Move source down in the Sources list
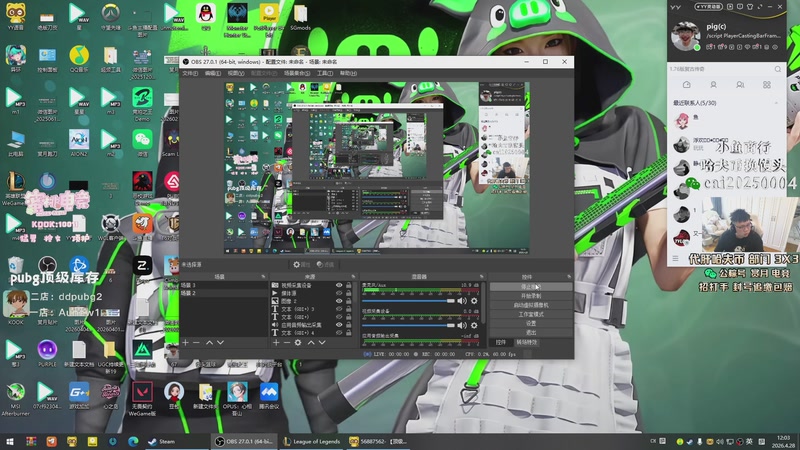This screenshot has height=450, width=800. pyautogui.click(x=322, y=343)
